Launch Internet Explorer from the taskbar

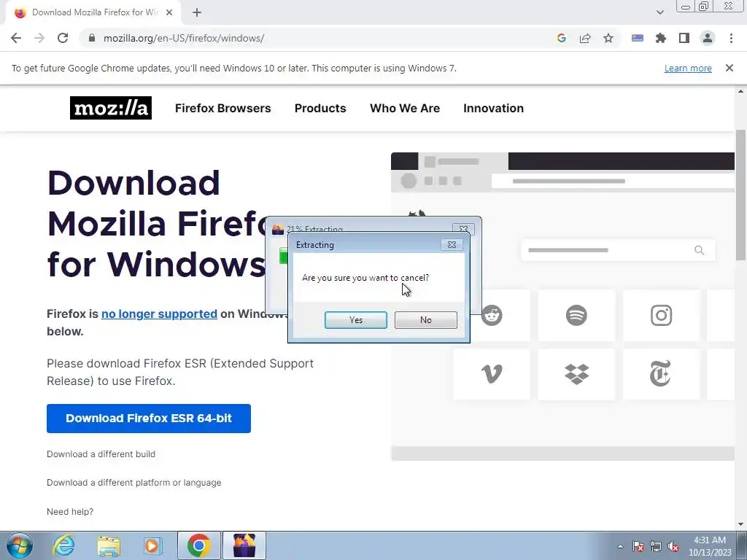coord(63,545)
